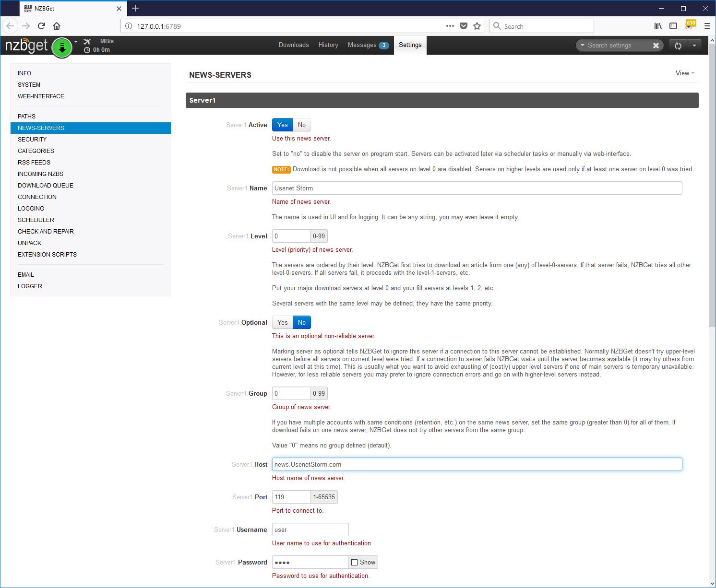The height and width of the screenshot is (588, 716).
Task: Click the browser home icon
Action: coord(57,26)
